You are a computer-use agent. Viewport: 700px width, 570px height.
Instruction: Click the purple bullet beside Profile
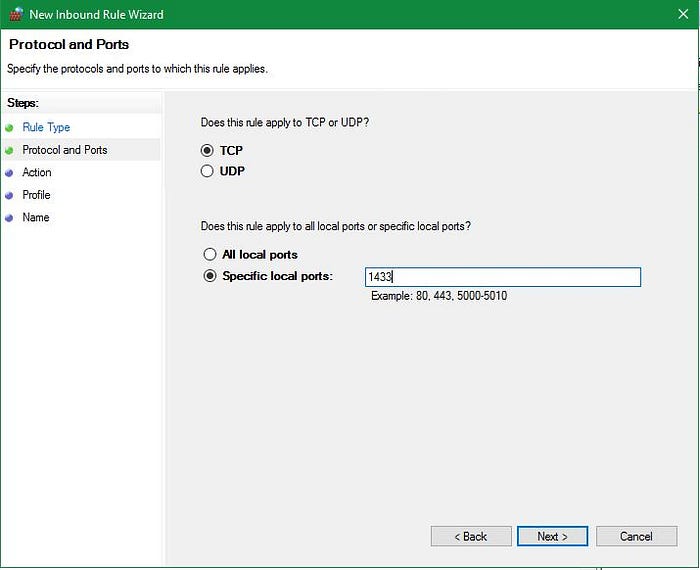pos(9,196)
